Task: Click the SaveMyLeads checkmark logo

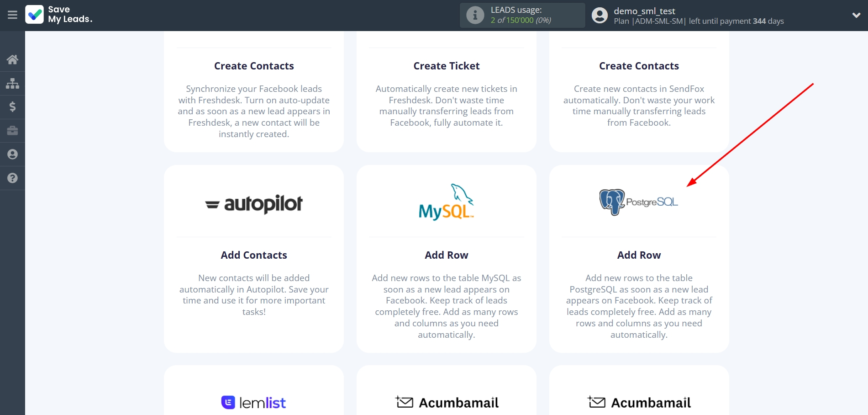Action: [x=35, y=15]
